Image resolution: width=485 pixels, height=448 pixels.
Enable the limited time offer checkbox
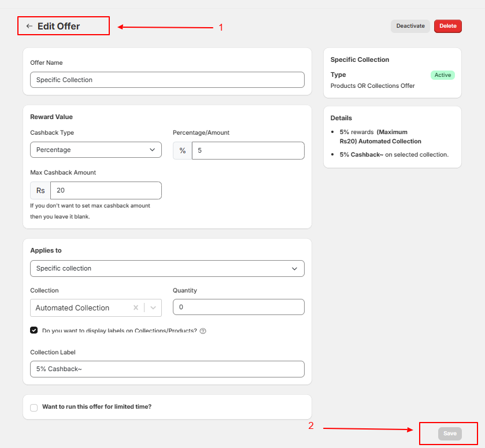click(x=34, y=408)
